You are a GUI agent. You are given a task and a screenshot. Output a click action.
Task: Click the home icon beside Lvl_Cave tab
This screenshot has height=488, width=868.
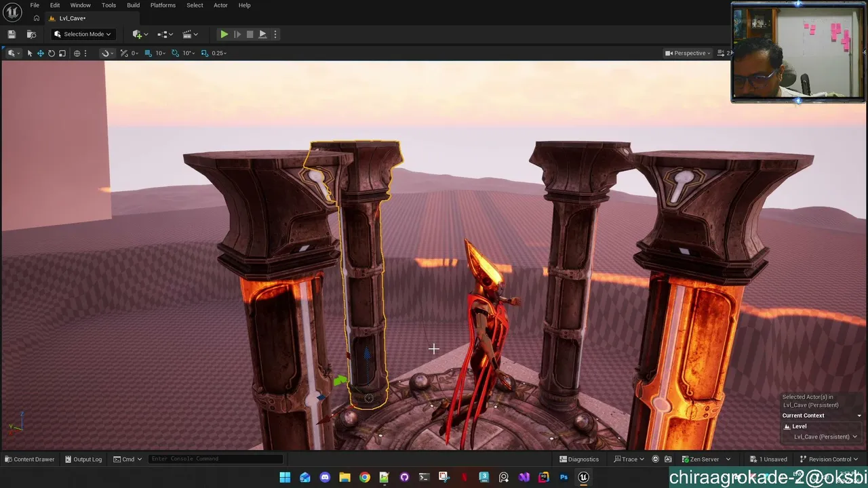[x=37, y=18]
